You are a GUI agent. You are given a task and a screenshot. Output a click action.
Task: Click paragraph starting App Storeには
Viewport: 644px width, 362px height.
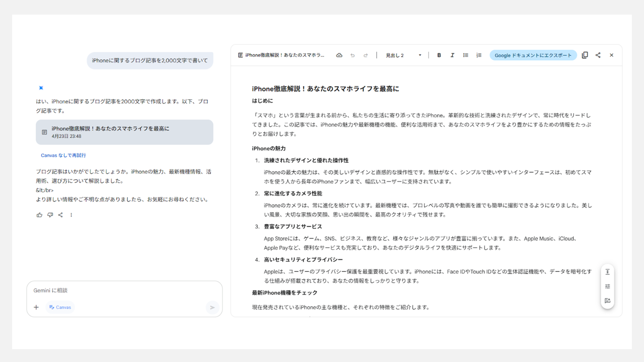pos(421,243)
